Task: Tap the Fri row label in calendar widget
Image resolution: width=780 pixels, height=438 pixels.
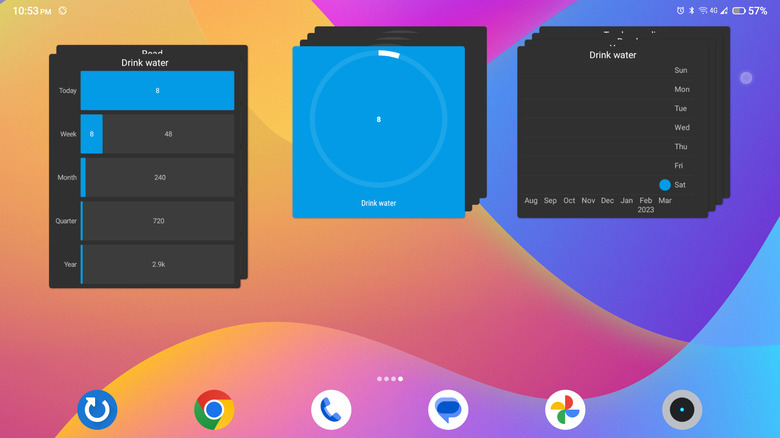Action: (x=679, y=165)
